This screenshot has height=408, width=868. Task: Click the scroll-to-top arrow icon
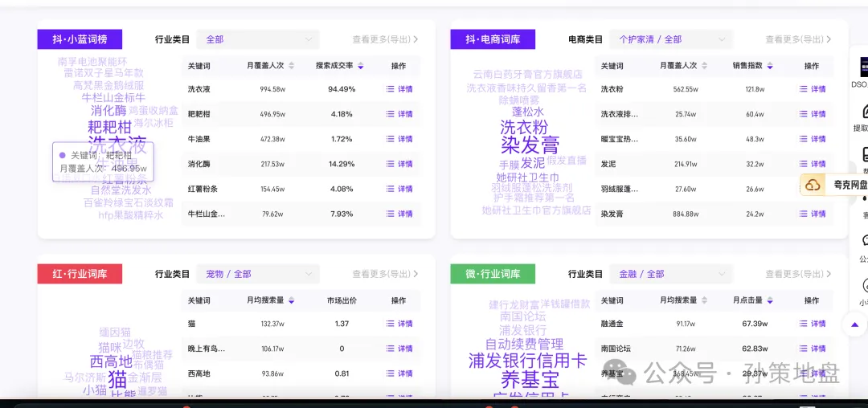click(853, 324)
